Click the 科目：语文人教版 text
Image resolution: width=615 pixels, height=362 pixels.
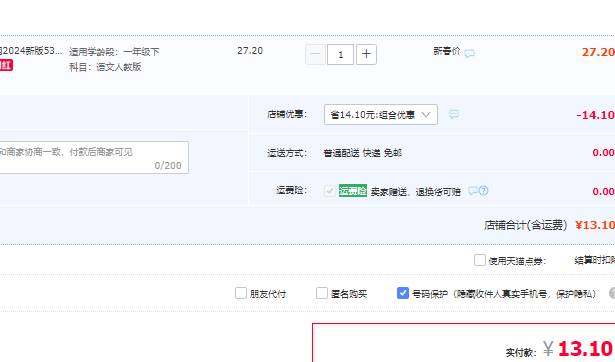pyautogui.click(x=105, y=67)
